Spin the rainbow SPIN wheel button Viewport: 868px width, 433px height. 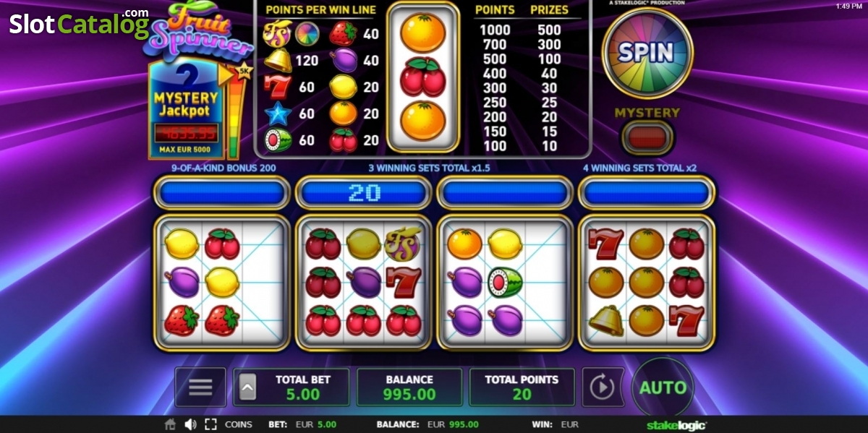tap(647, 53)
